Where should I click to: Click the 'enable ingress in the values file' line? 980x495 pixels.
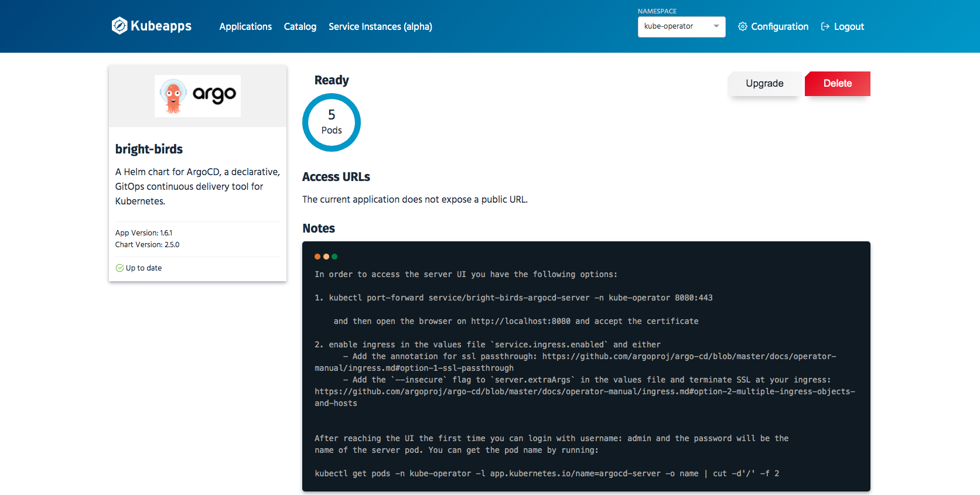point(487,344)
